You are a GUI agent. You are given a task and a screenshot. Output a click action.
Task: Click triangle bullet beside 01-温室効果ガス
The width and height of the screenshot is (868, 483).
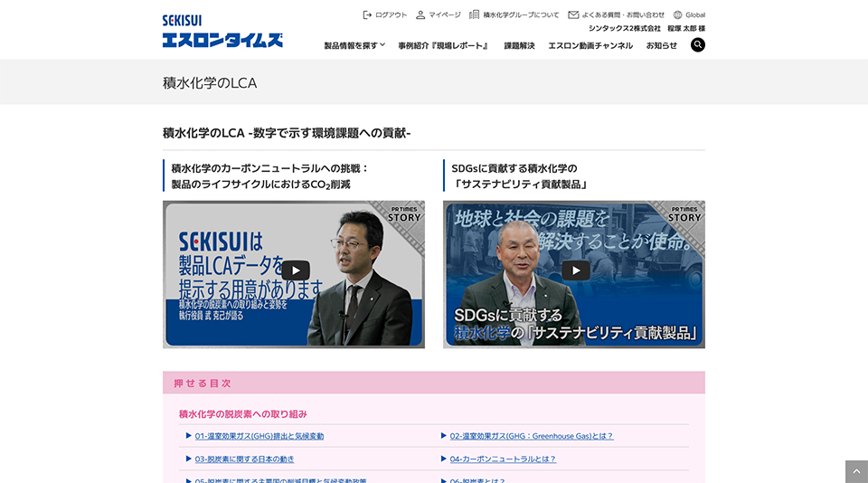(x=189, y=436)
